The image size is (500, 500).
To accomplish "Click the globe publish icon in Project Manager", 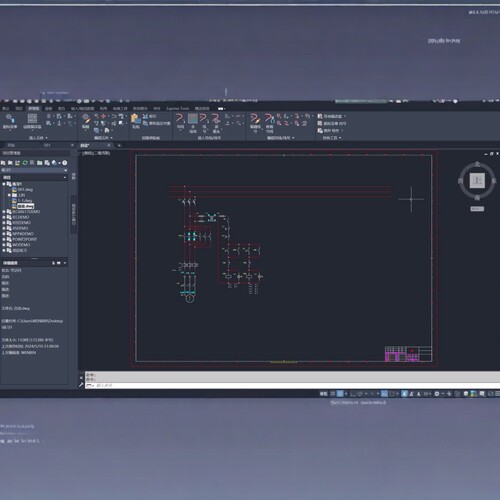I will point(54,163).
